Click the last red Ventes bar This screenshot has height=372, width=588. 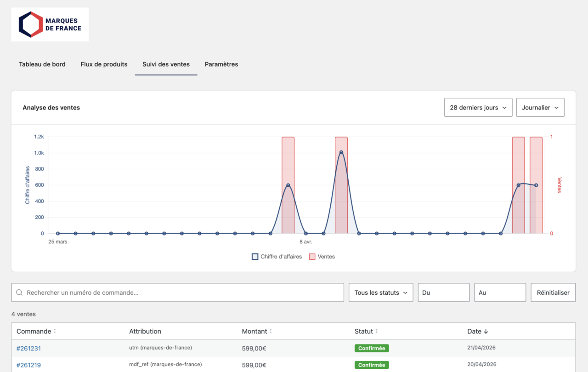536,185
